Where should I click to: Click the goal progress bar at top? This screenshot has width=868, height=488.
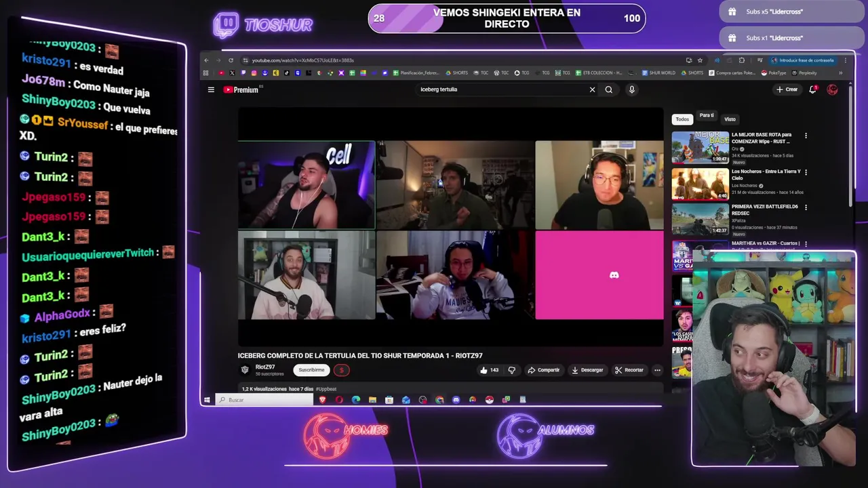click(507, 18)
